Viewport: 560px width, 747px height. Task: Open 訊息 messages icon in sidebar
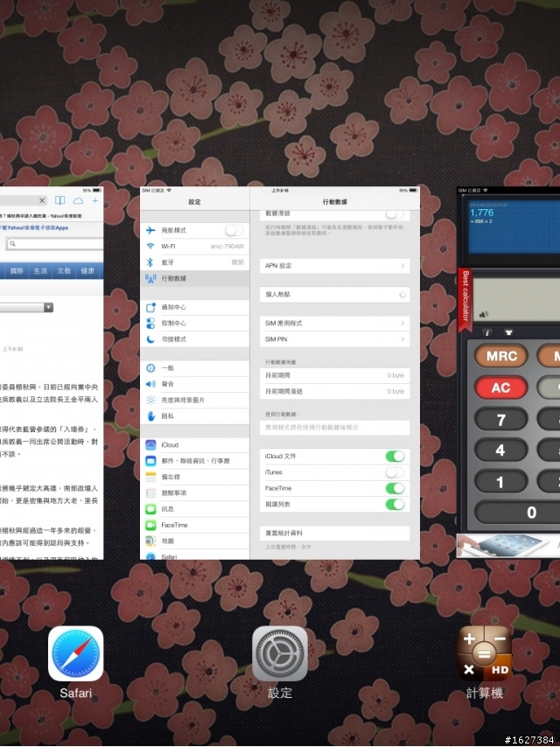(150, 509)
